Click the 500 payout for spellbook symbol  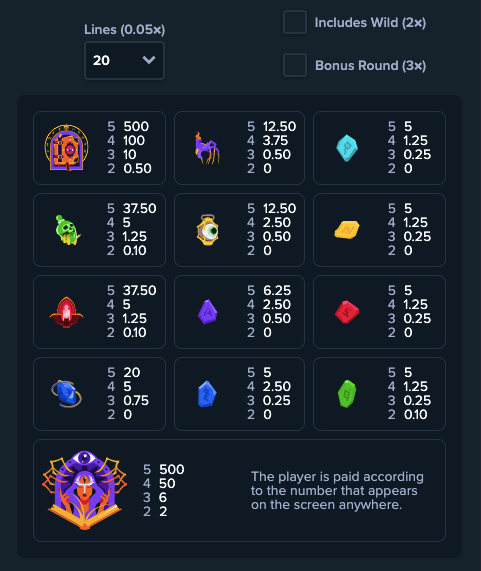pyautogui.click(x=136, y=126)
